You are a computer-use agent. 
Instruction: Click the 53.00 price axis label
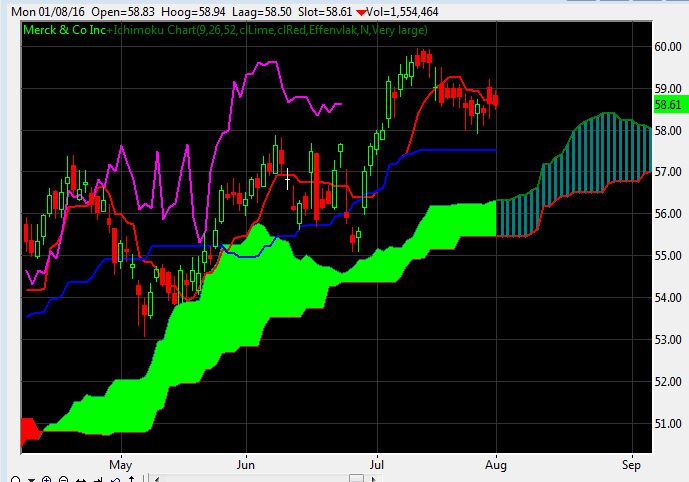pyautogui.click(x=668, y=340)
